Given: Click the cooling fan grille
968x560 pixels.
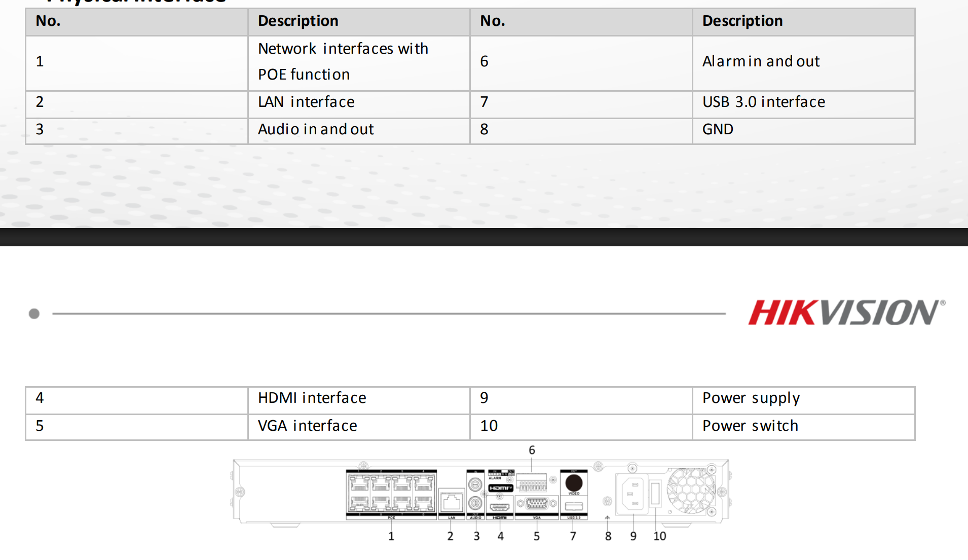Looking at the screenshot, I should (690, 490).
